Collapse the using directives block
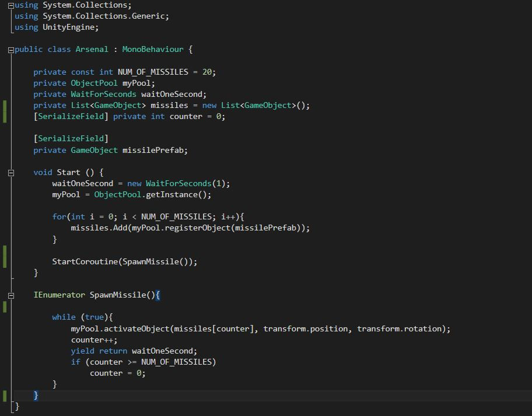 (x=11, y=5)
